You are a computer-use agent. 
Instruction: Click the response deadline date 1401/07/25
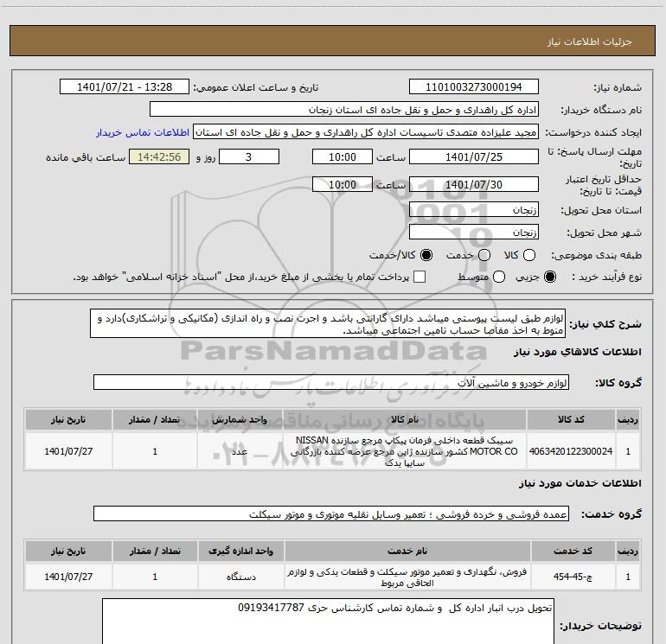click(474, 156)
